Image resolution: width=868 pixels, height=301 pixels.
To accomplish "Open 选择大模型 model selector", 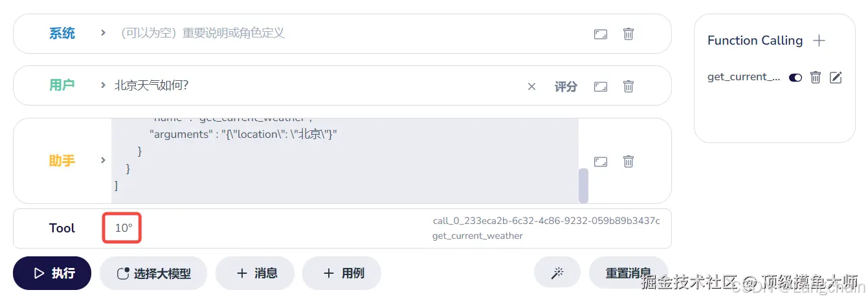I will (153, 273).
